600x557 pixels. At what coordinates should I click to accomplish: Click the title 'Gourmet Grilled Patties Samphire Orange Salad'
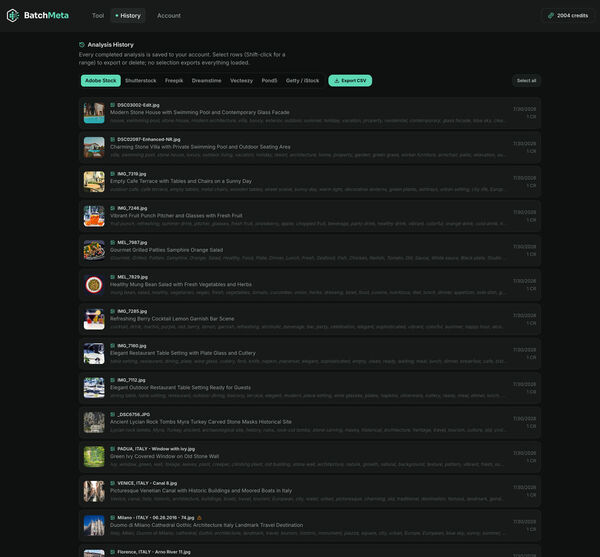click(x=166, y=250)
